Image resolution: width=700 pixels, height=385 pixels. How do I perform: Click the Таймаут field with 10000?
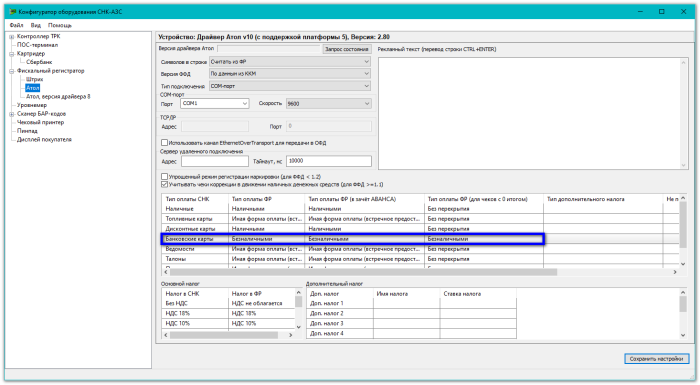coord(329,161)
